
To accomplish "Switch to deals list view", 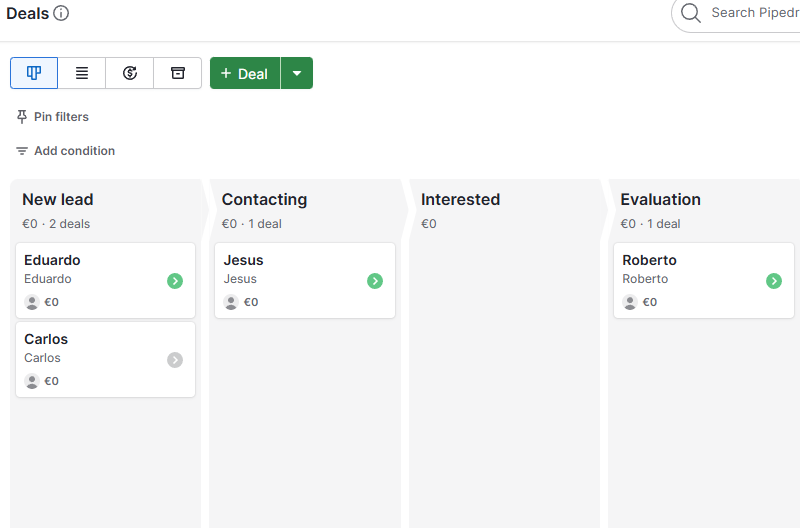I will [x=82, y=73].
